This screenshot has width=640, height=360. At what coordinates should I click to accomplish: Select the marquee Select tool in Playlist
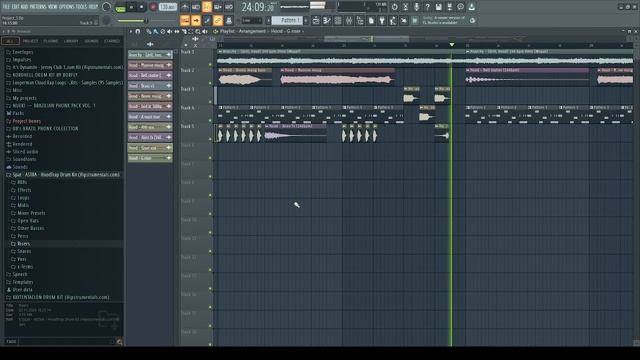coord(191,31)
